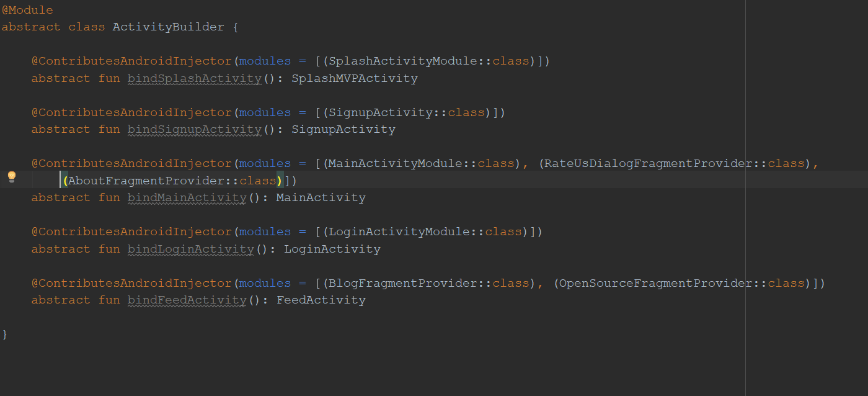This screenshot has width=868, height=396.
Task: Click the ActivityBuilder class name
Action: click(169, 27)
